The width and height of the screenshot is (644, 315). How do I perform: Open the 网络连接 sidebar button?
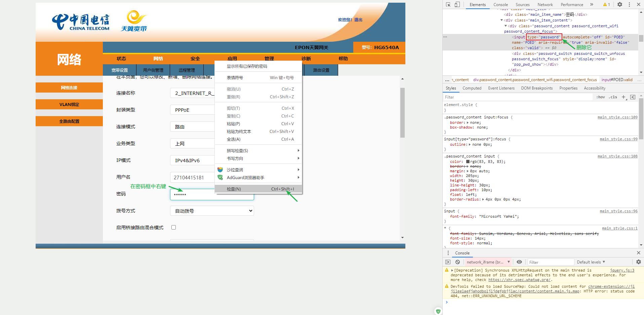(69, 87)
